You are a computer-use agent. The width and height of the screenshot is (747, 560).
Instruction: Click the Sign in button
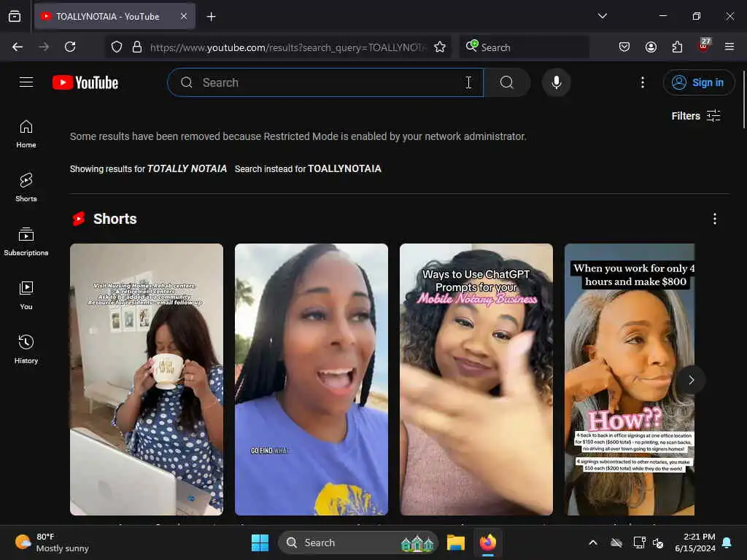698,82
